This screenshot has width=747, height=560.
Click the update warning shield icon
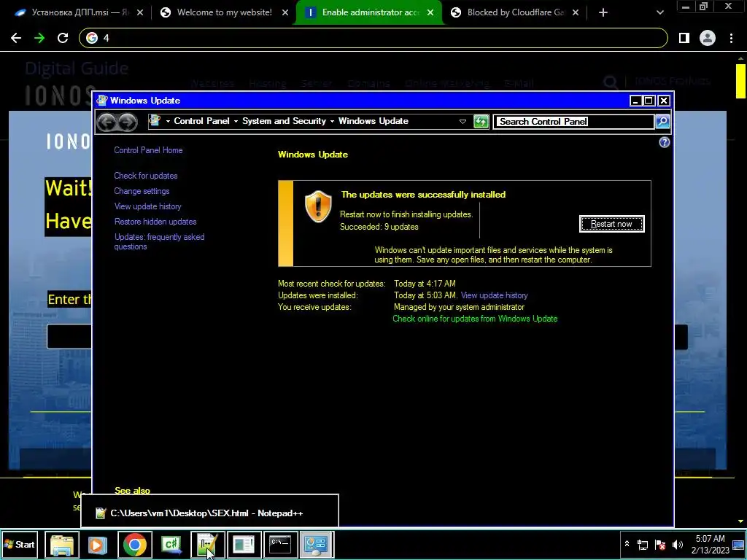point(318,206)
